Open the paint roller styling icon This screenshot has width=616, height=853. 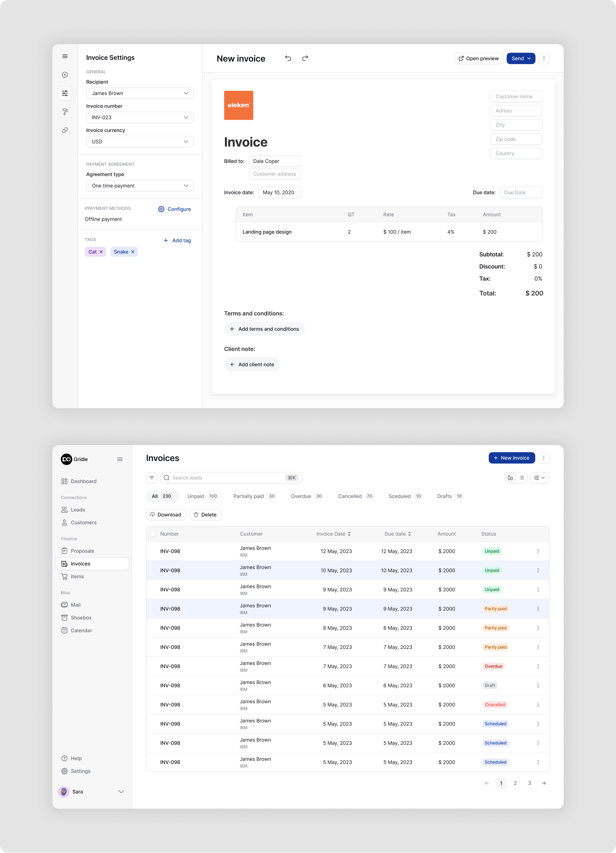[x=65, y=112]
